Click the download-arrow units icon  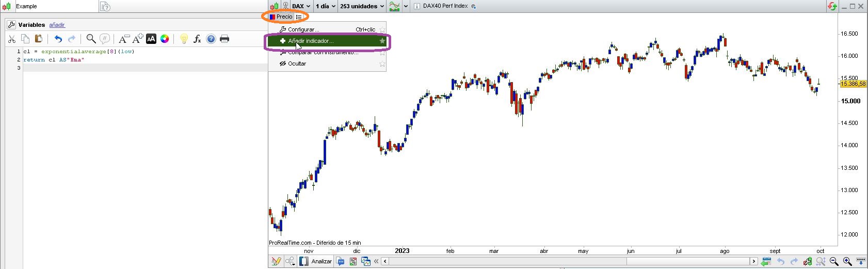click(860, 262)
